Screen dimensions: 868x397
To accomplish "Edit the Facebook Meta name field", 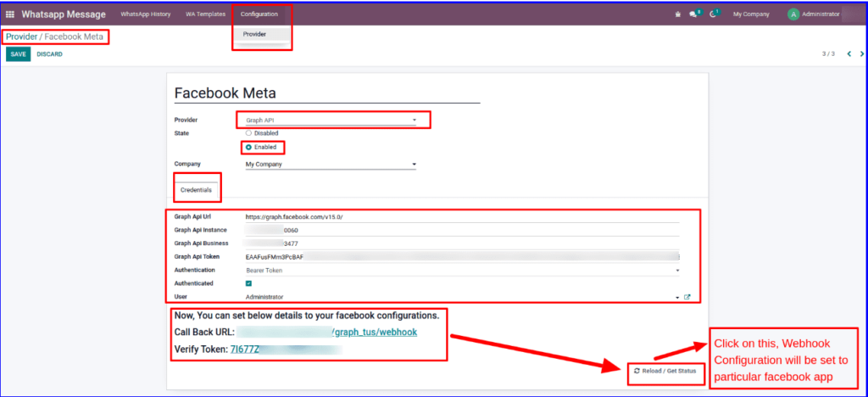I will tap(327, 93).
